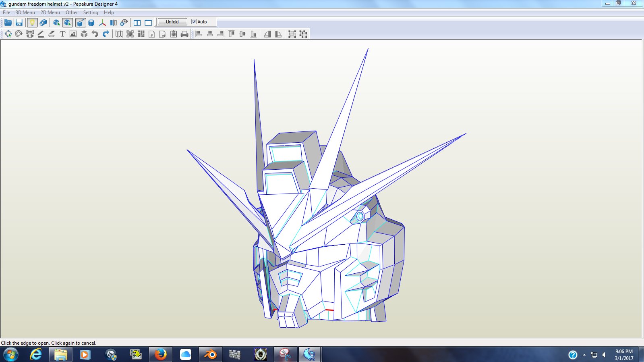
Task: Uncheck the Auto checkbox
Action: (194, 22)
